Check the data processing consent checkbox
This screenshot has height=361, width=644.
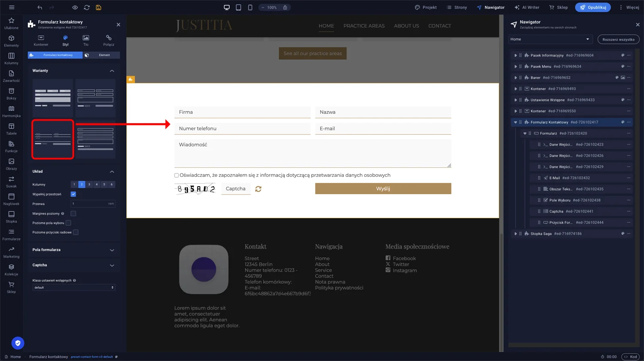176,175
